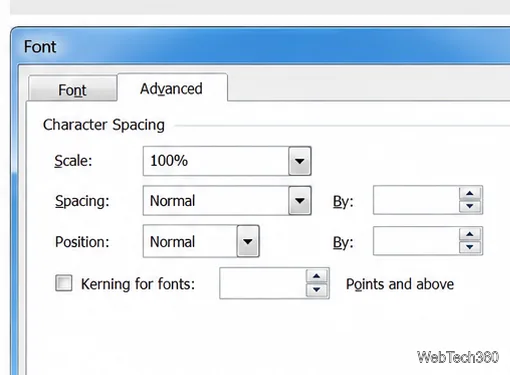Click the Scale: label
The width and height of the screenshot is (510, 375).
tap(73, 161)
